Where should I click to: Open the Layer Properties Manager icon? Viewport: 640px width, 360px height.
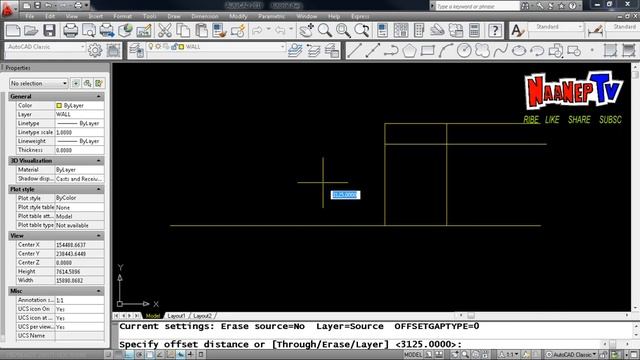(136, 51)
